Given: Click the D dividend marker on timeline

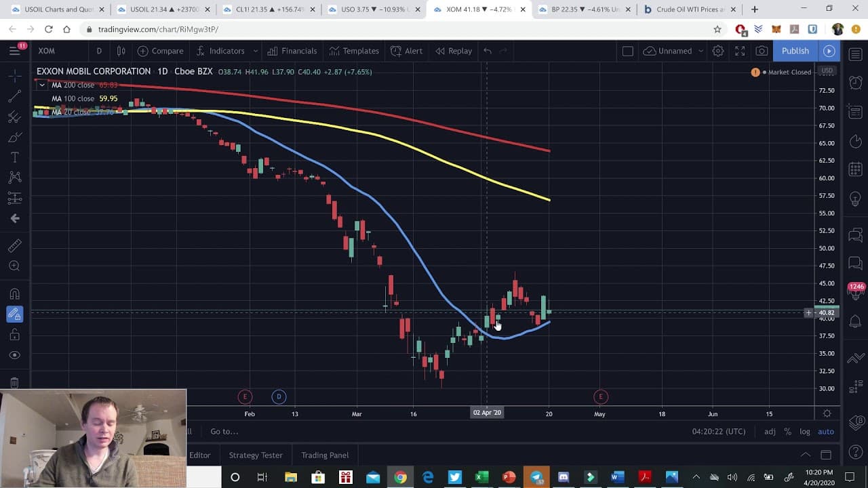Looking at the screenshot, I should (x=279, y=396).
